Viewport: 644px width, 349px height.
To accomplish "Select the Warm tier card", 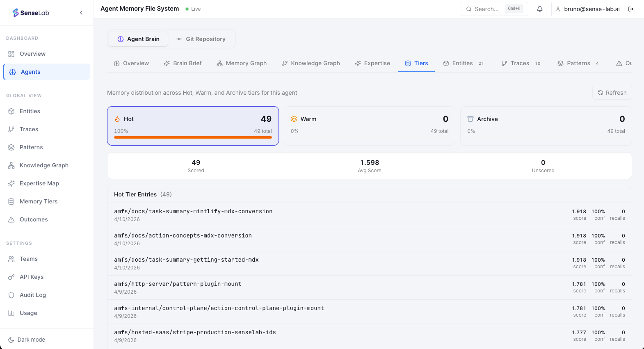I will click(x=369, y=125).
